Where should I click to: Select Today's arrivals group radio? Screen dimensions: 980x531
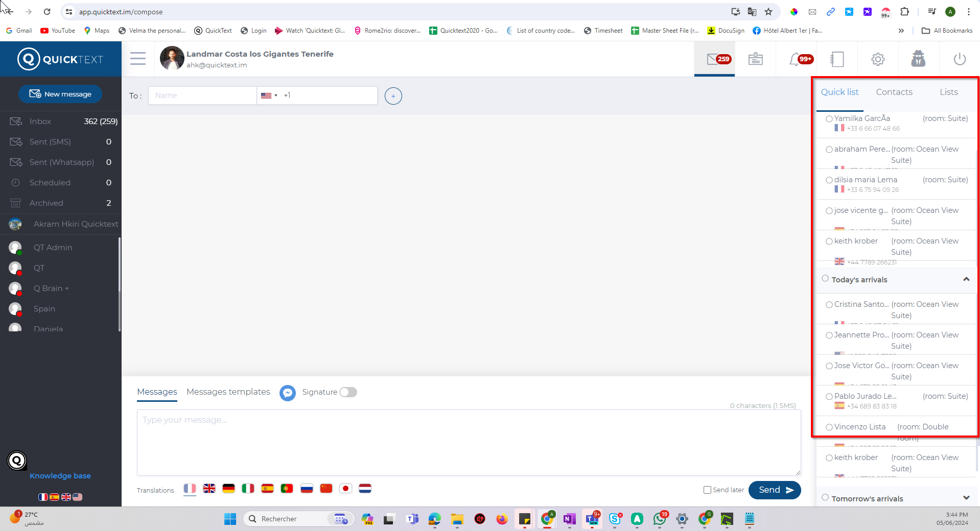click(825, 278)
